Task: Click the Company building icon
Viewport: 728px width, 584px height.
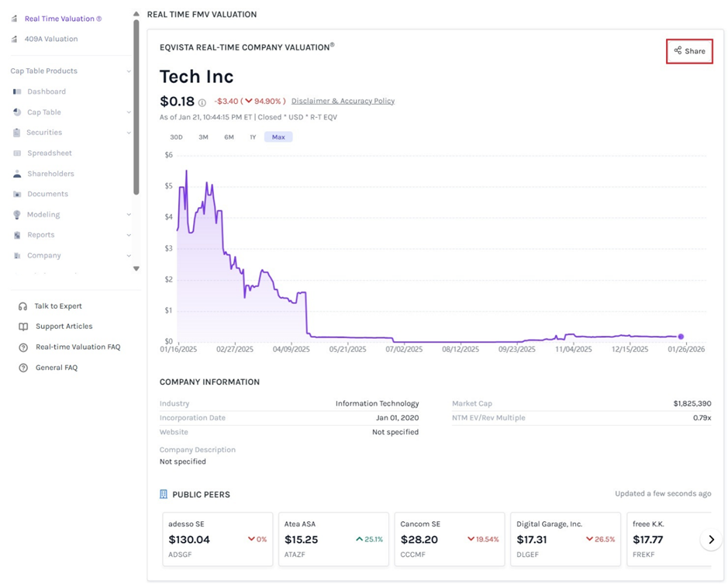Action: [x=17, y=255]
